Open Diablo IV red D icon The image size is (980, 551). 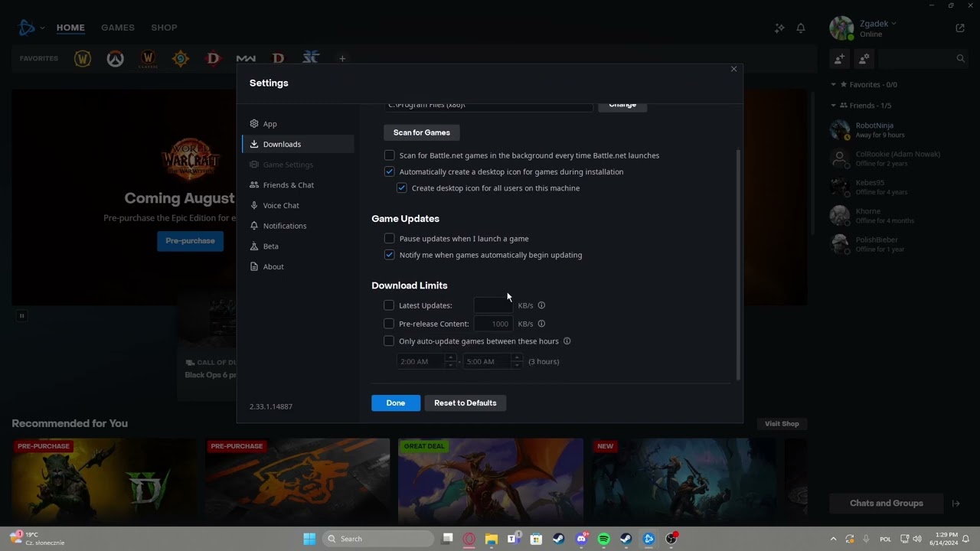pyautogui.click(x=214, y=58)
